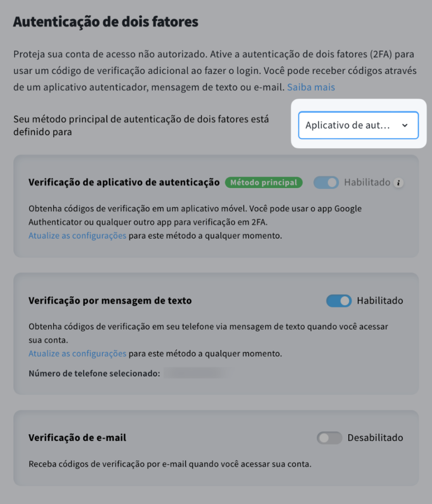Enable the e-mail verification toggle
This screenshot has height=504, width=432.
tap(330, 438)
